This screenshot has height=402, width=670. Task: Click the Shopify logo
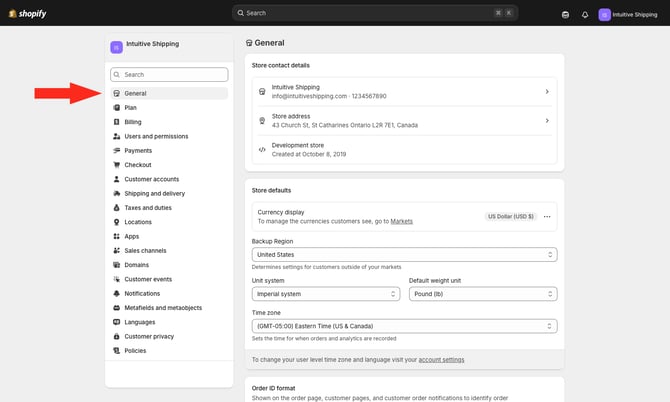[27, 14]
